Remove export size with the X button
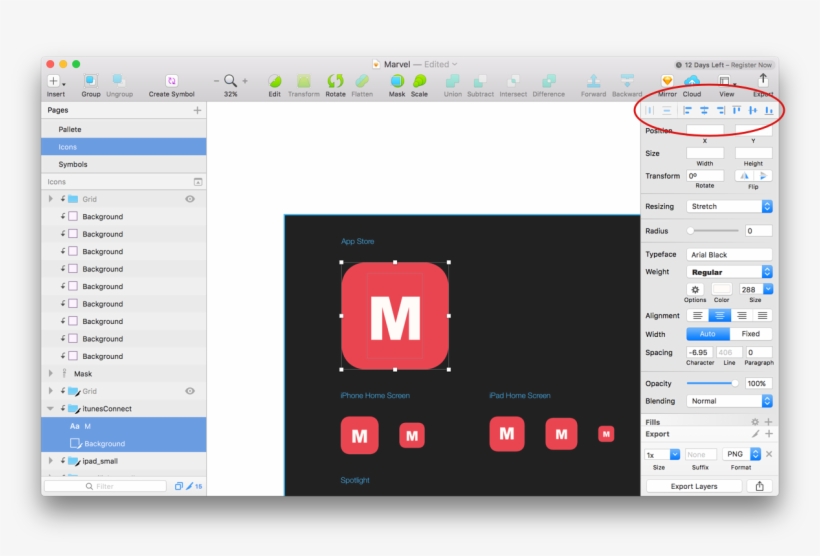The height and width of the screenshot is (556, 820). tap(769, 454)
